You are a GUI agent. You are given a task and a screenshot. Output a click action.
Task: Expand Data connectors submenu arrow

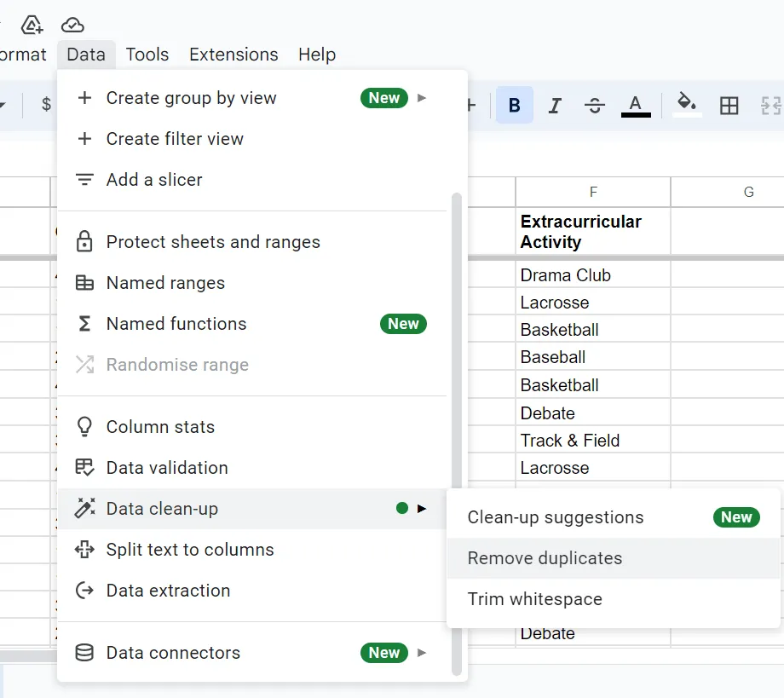coord(422,653)
